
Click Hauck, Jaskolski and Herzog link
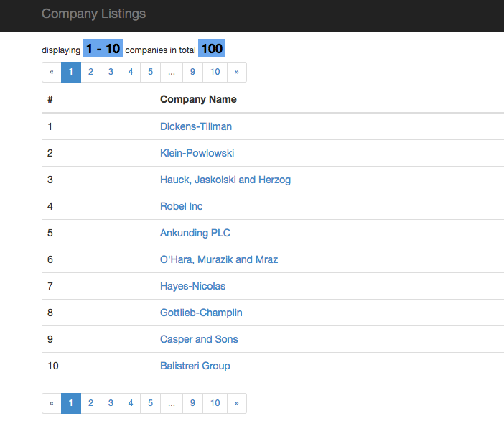[225, 180]
